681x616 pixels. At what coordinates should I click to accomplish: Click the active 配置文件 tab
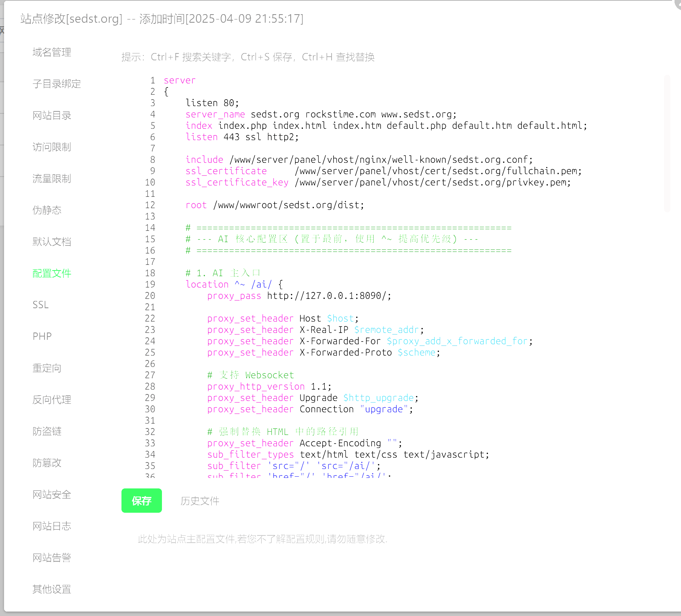[52, 273]
